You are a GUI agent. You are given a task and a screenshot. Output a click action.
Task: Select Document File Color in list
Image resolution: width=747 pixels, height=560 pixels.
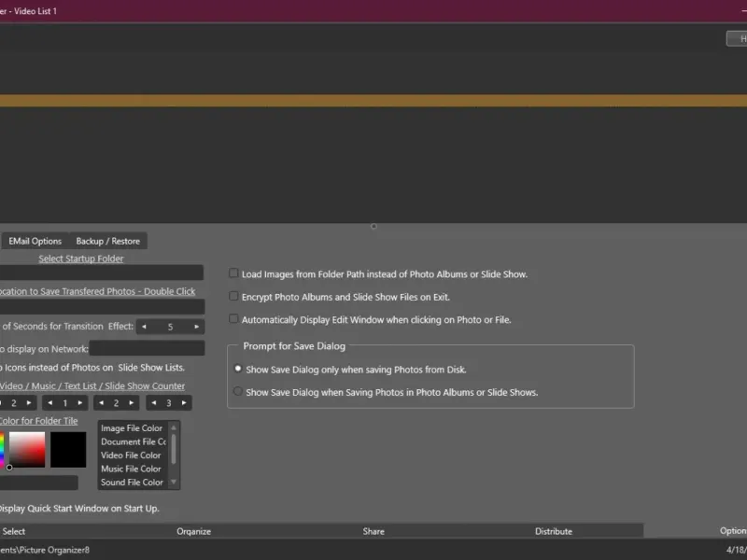(132, 441)
